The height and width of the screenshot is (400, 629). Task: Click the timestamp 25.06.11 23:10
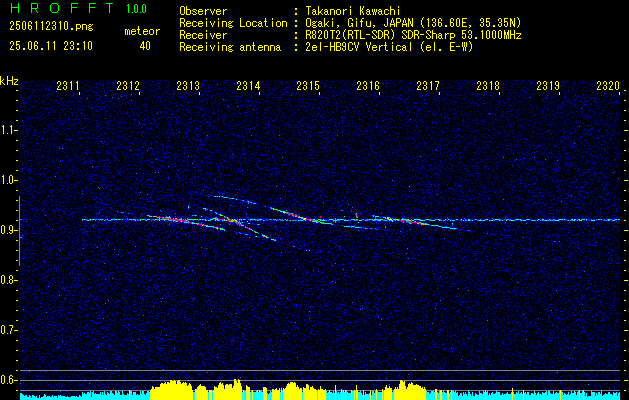pos(51,46)
